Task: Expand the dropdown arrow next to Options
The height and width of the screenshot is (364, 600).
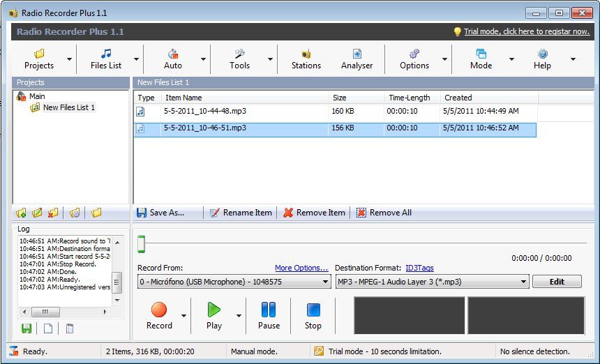Action: 444,59
